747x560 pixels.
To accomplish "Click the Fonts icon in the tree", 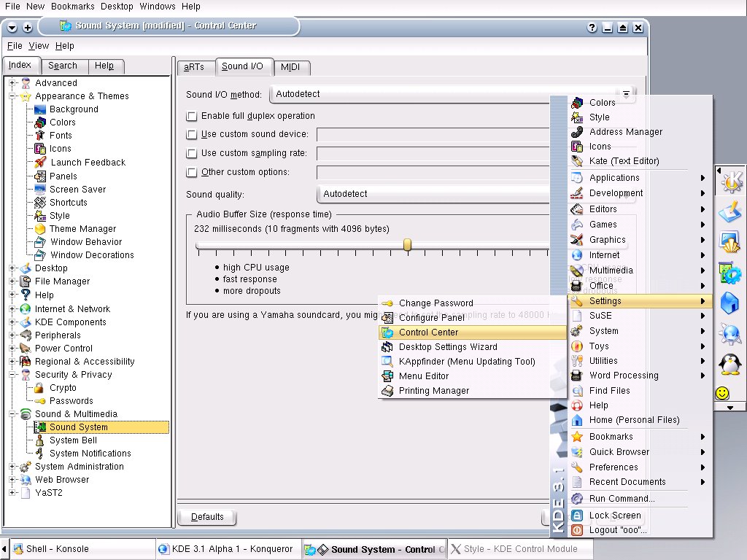I will 40,136.
